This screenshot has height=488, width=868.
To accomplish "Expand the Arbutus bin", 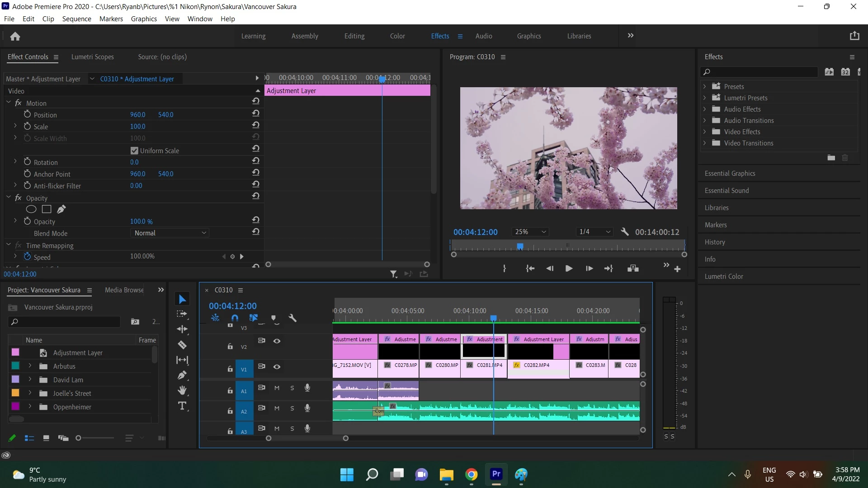I will click(x=30, y=366).
